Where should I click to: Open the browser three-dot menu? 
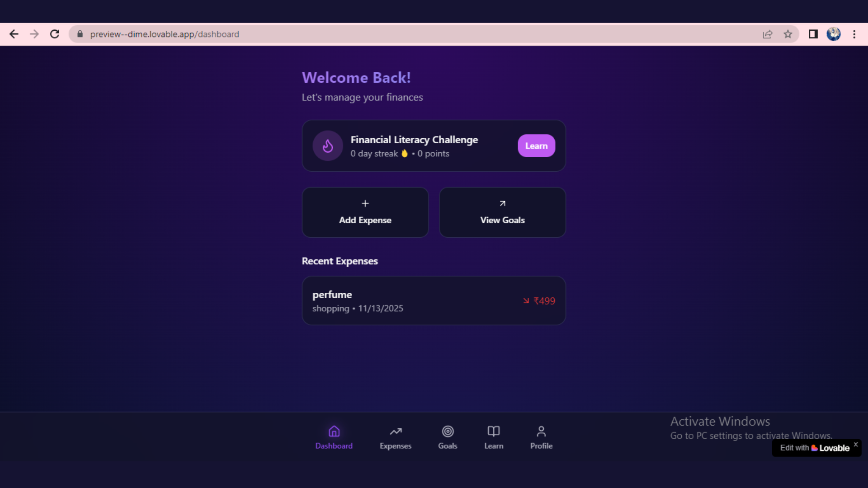point(854,34)
